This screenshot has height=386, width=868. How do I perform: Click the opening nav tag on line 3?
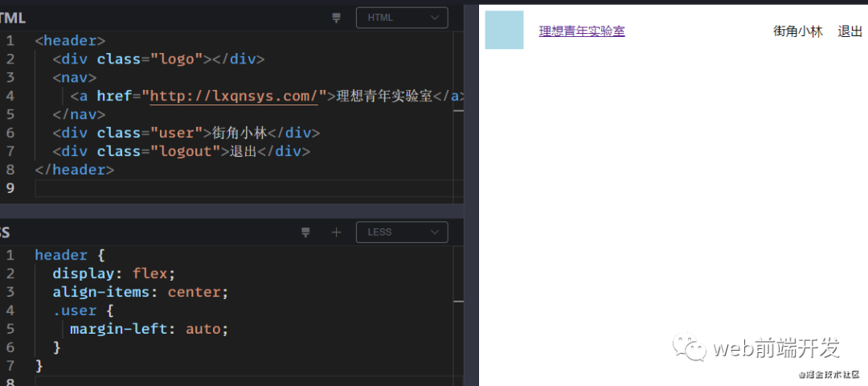coord(75,77)
